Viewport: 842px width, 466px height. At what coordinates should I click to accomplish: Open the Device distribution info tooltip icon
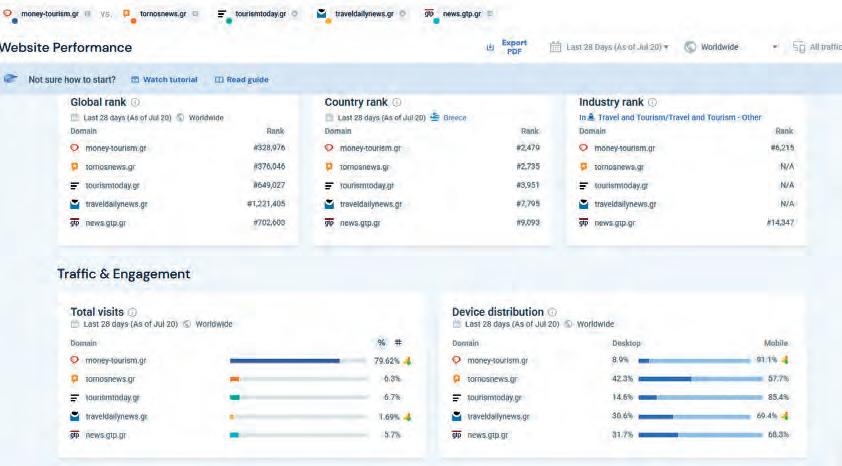point(552,312)
